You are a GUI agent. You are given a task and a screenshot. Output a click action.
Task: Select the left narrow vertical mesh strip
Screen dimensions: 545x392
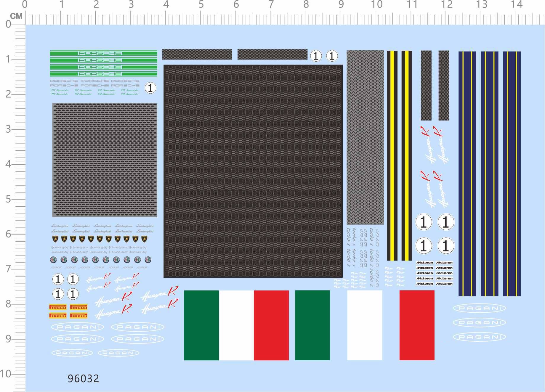pyautogui.click(x=426, y=86)
